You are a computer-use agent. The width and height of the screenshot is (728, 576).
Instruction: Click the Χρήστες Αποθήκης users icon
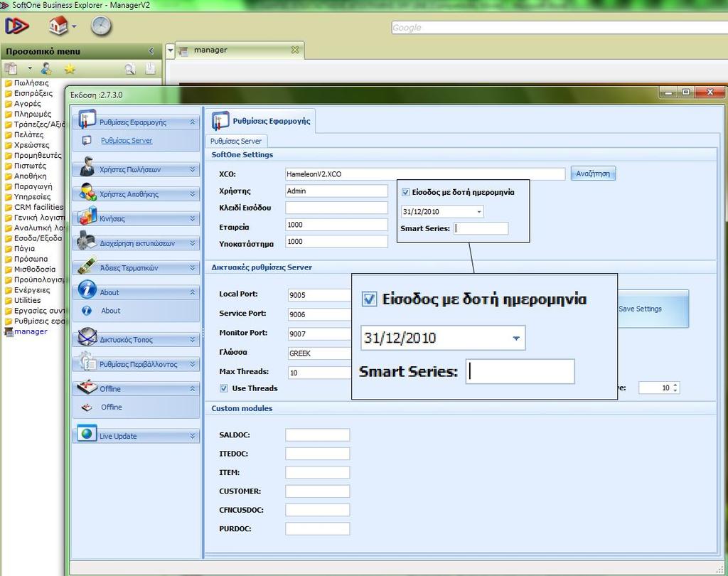[x=88, y=192]
